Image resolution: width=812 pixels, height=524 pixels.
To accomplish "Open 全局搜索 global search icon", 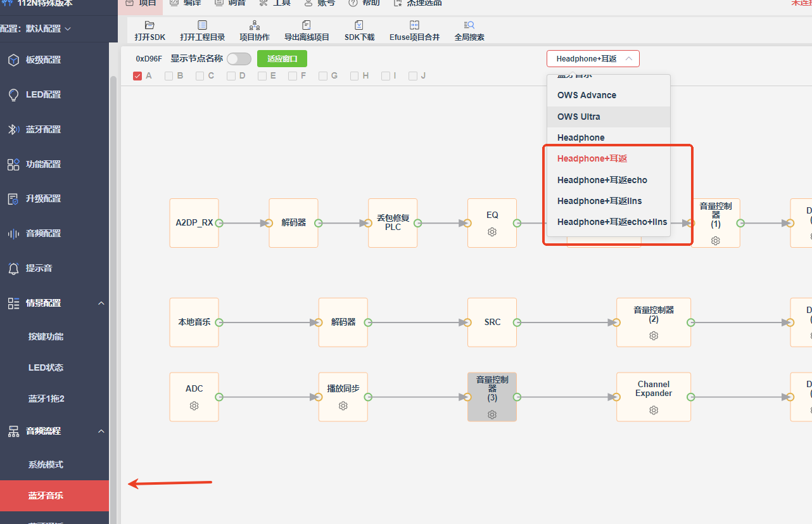I will [x=469, y=25].
